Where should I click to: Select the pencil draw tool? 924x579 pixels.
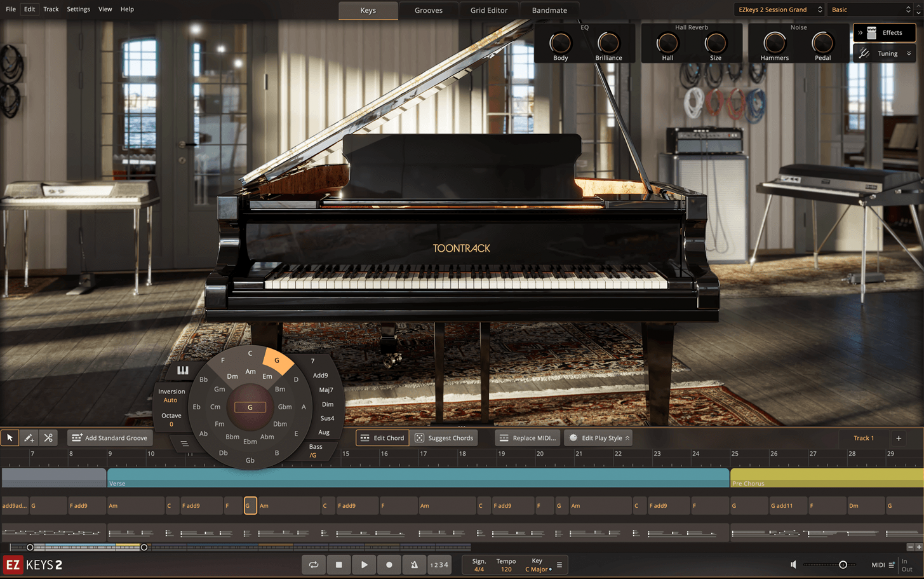29,438
